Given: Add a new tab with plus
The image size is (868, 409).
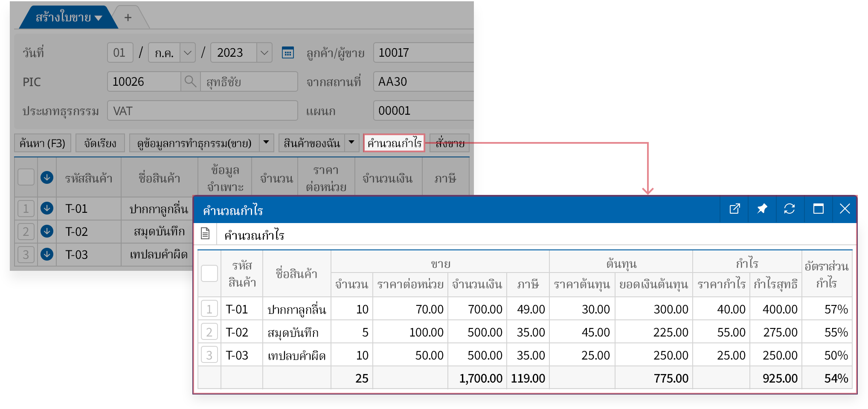Looking at the screenshot, I should pos(128,17).
